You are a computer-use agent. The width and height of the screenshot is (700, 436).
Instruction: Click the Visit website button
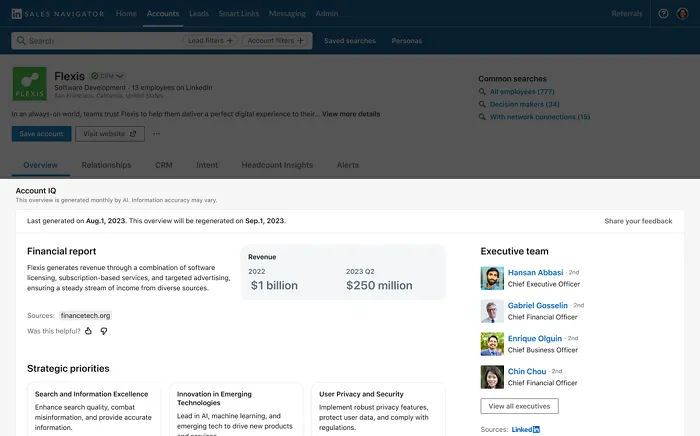(x=110, y=134)
